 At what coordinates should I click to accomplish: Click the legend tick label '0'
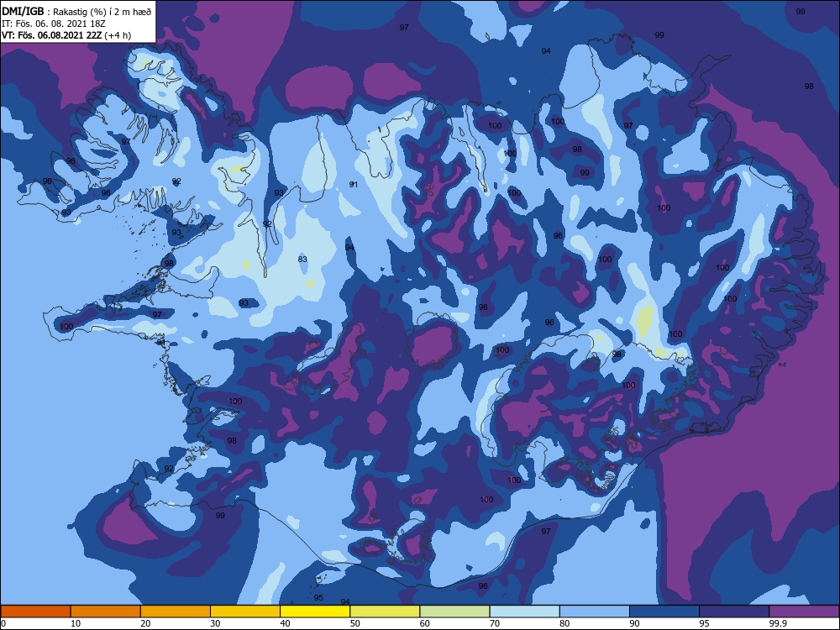pyautogui.click(x=3, y=623)
